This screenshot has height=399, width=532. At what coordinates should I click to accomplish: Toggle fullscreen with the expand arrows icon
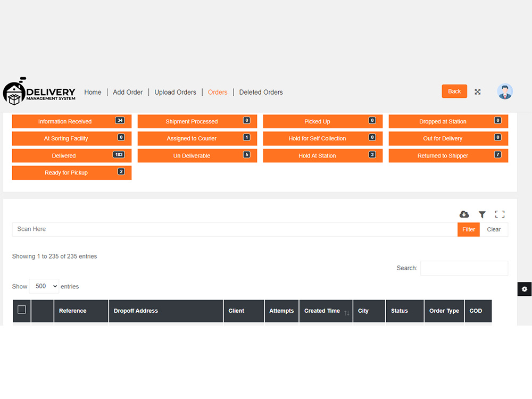[x=477, y=92]
